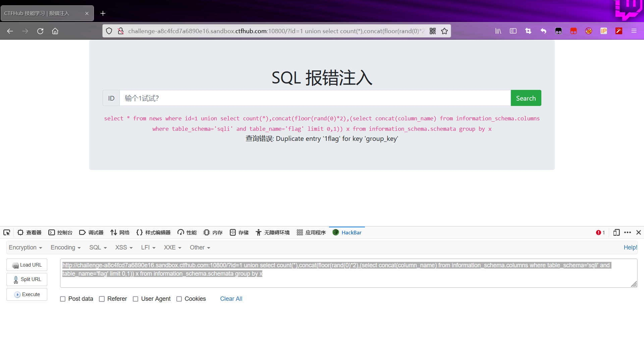Enable the Cookies checkbox
Screen dimensions: 644x338
coord(179,299)
